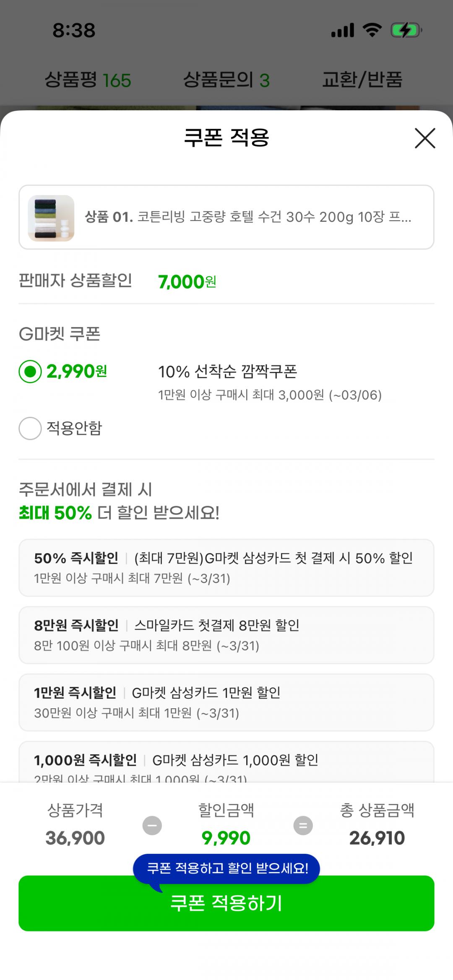Select the 삼성카드 1만원 즉시할인 offer
This screenshot has height=980, width=453.
click(x=226, y=702)
